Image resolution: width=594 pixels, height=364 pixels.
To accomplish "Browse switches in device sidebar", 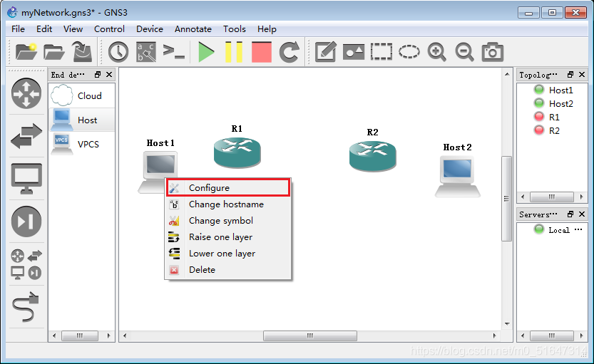I will [26, 136].
